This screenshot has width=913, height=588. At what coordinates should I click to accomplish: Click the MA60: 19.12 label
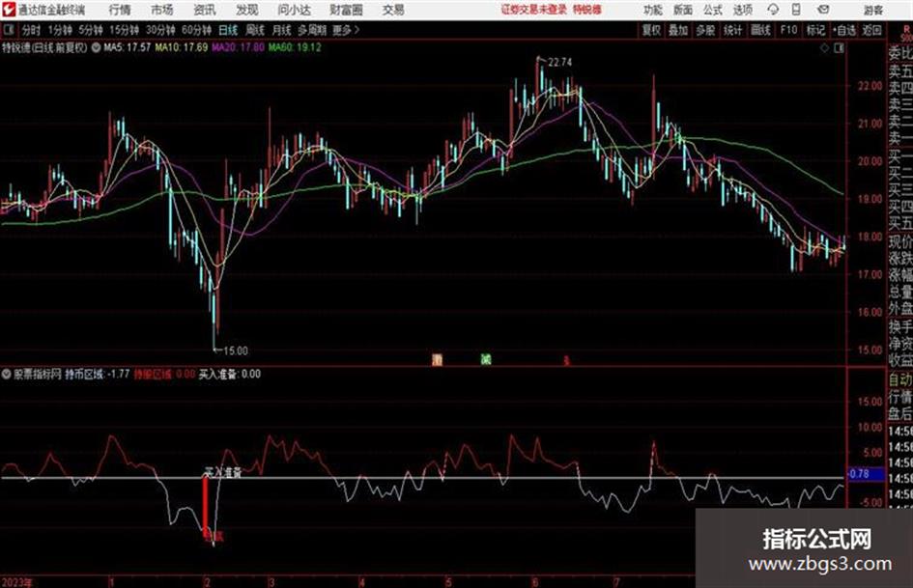coord(295,47)
